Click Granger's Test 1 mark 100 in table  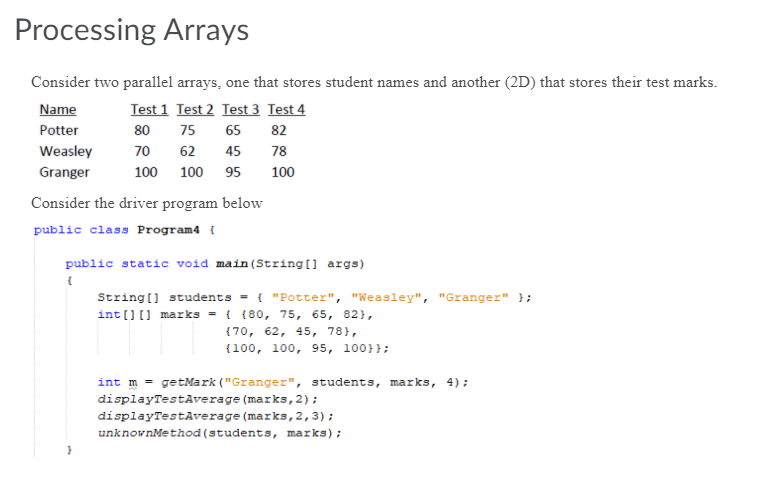(x=146, y=172)
